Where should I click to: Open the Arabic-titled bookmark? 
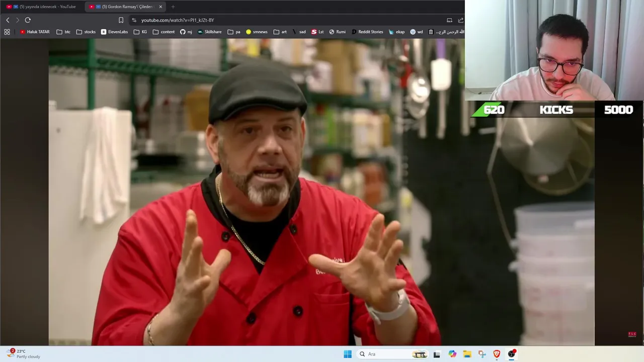446,32
